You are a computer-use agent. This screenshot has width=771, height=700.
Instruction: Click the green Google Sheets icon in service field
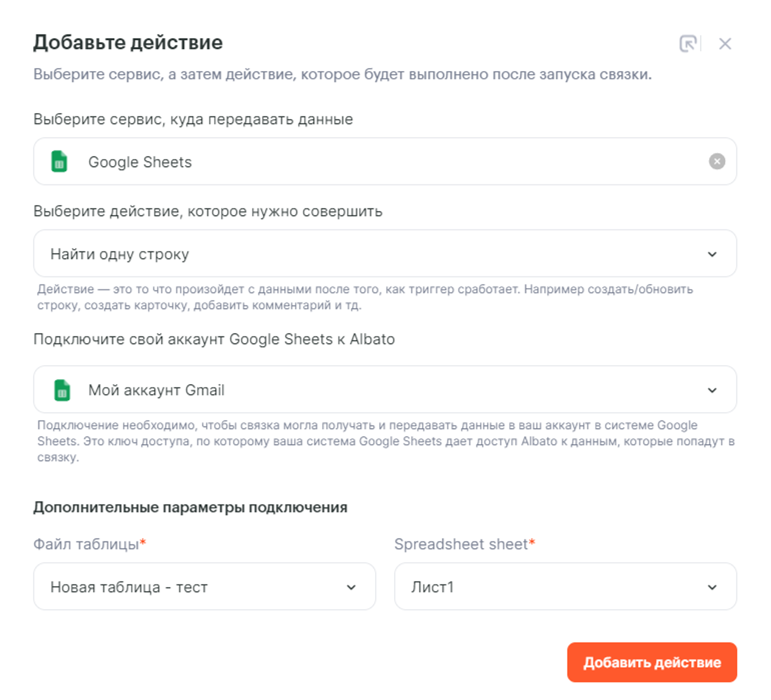coord(60,162)
